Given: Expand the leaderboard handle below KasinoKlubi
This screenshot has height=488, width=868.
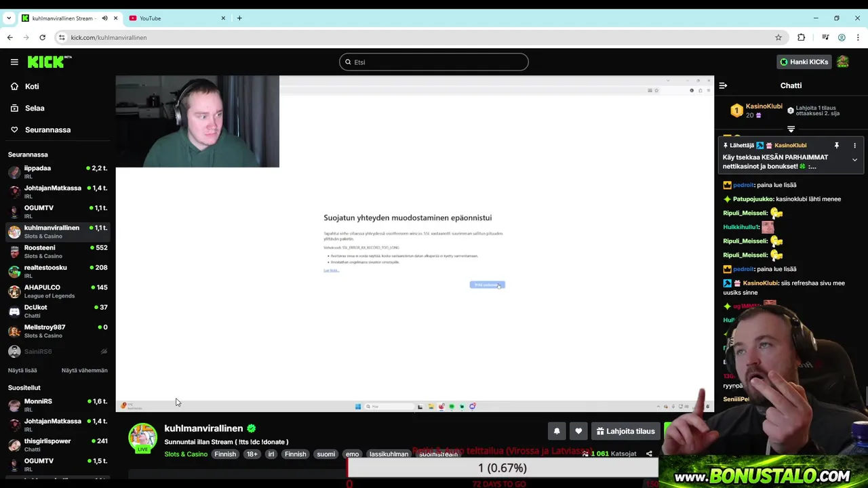Looking at the screenshot, I should (791, 129).
